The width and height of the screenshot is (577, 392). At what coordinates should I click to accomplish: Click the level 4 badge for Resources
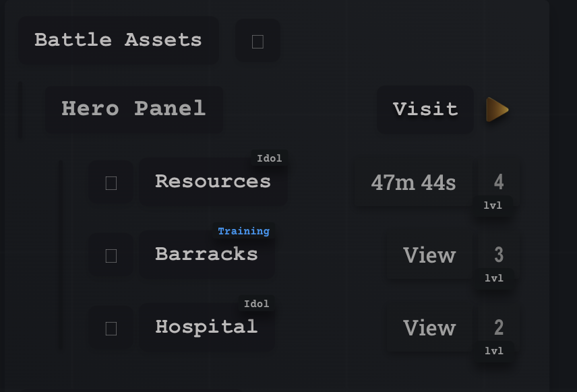coord(499,182)
